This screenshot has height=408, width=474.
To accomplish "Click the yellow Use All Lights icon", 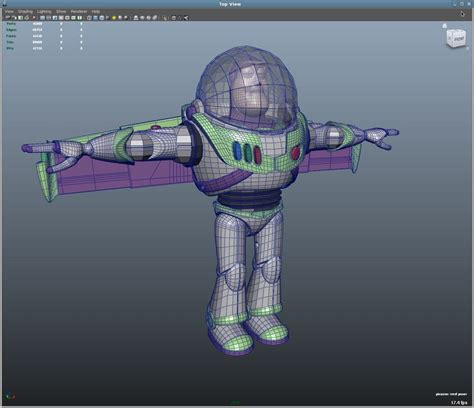I will click(x=114, y=18).
